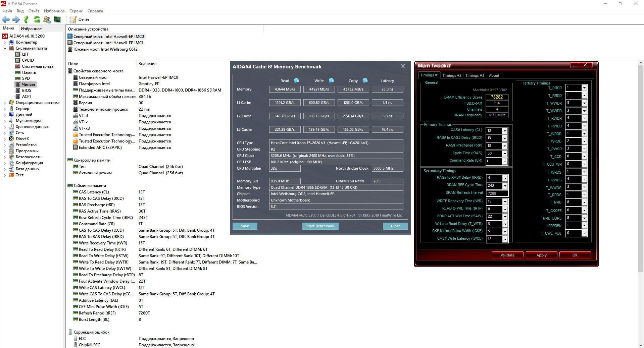Open the Сервис menu
644x348 pixels.
(76, 11)
